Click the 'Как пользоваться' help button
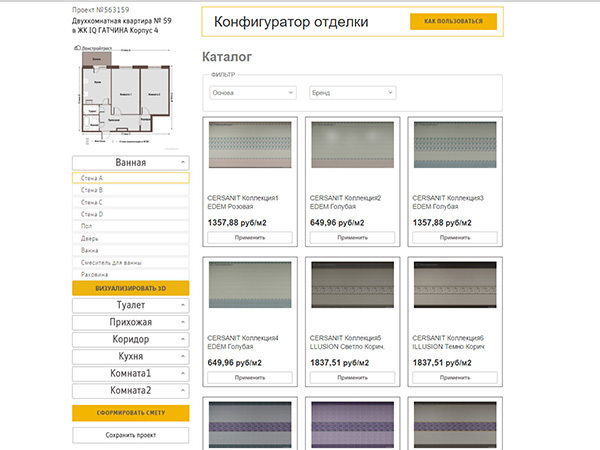This screenshot has height=450, width=600. [x=453, y=21]
